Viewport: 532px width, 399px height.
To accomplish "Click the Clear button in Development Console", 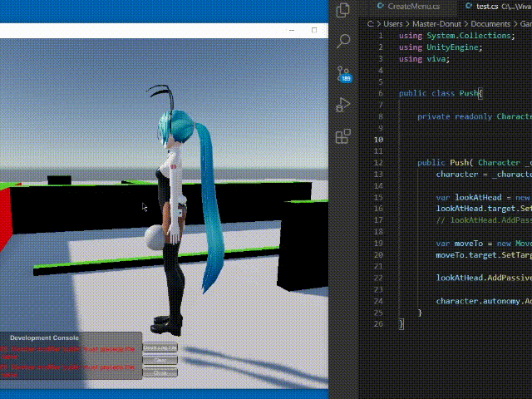I will coord(160,360).
